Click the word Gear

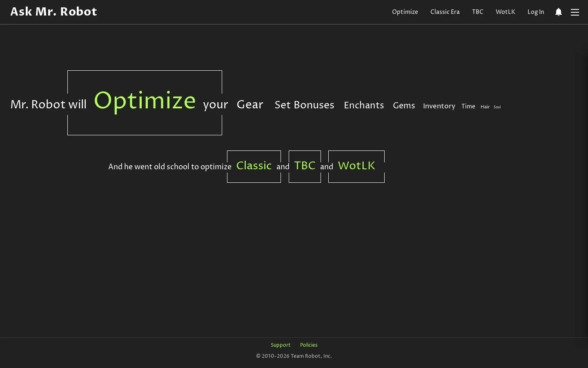[250, 105]
